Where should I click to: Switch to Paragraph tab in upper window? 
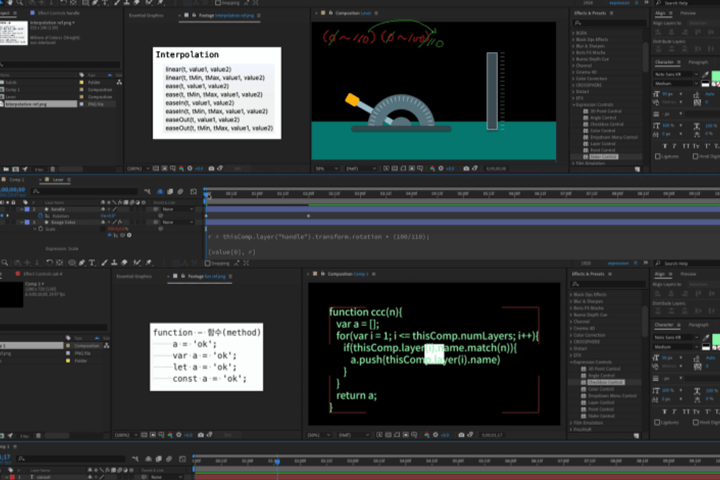698,62
